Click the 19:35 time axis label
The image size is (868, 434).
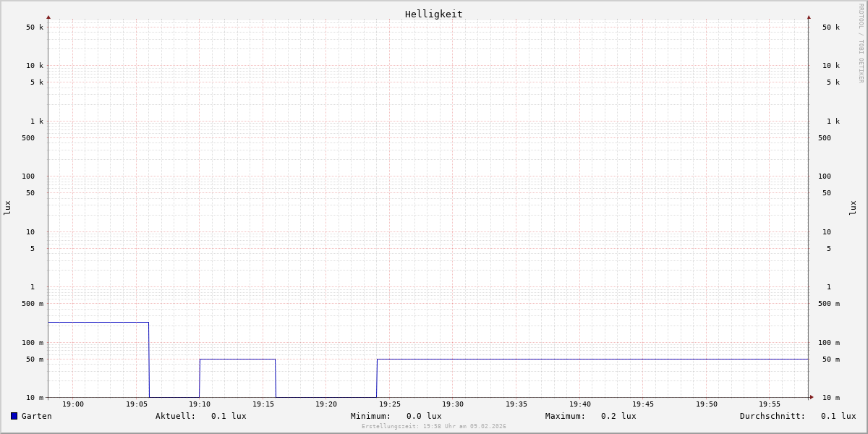[516, 404]
